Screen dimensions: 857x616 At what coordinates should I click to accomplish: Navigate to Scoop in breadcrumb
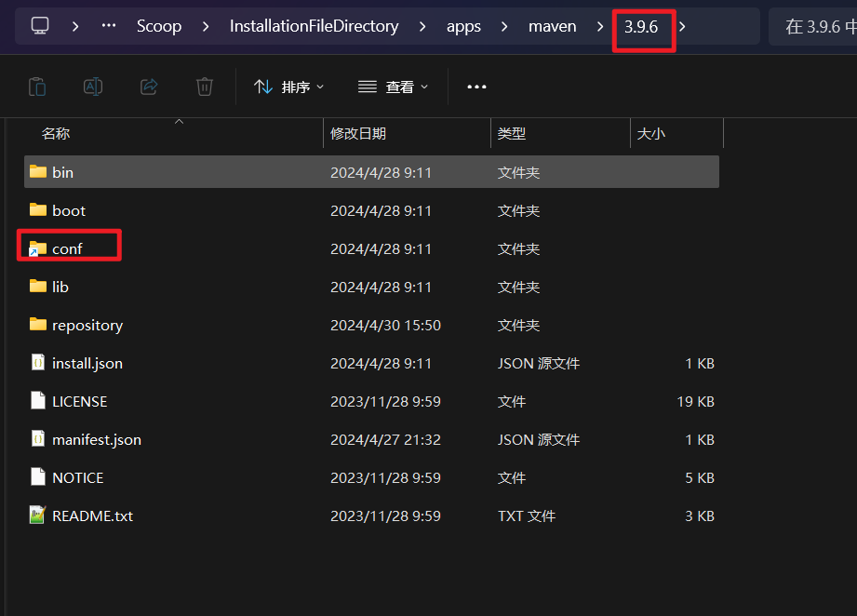tap(159, 26)
